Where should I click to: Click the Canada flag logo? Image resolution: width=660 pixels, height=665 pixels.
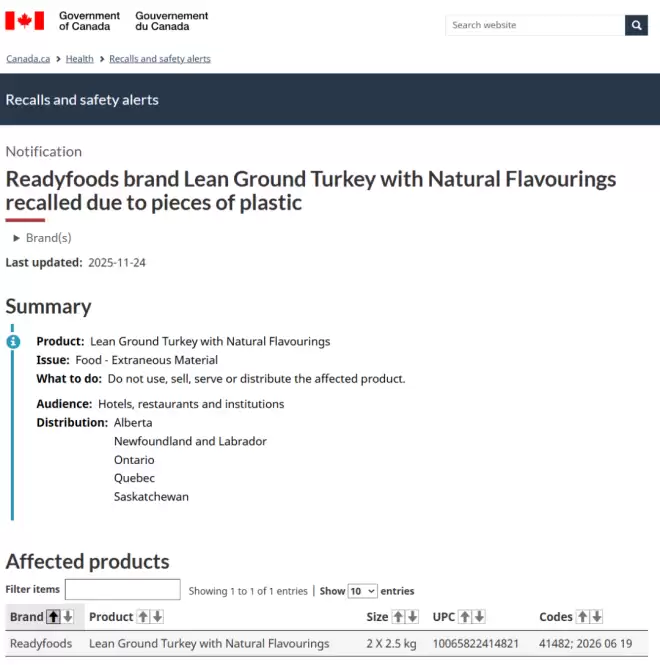pos(25,21)
